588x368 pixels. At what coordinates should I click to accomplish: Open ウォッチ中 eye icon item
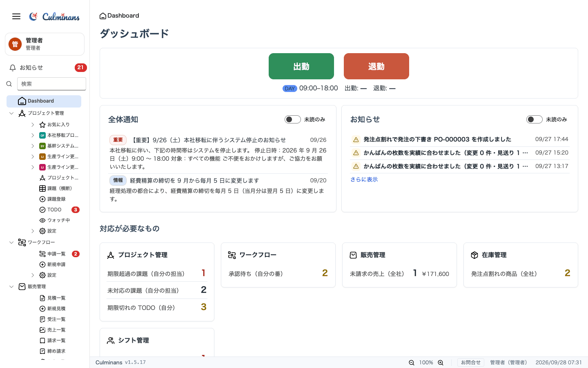tap(55, 220)
